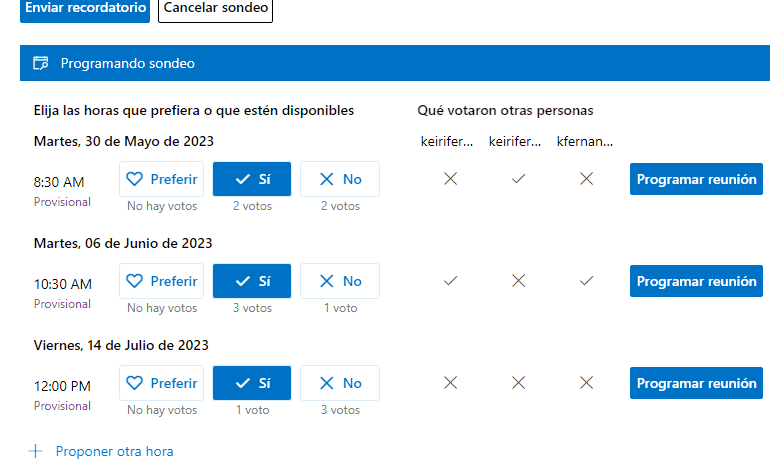Send reminder with Enviar recordatorio
Image resolution: width=770 pixels, height=473 pixels.
(85, 9)
